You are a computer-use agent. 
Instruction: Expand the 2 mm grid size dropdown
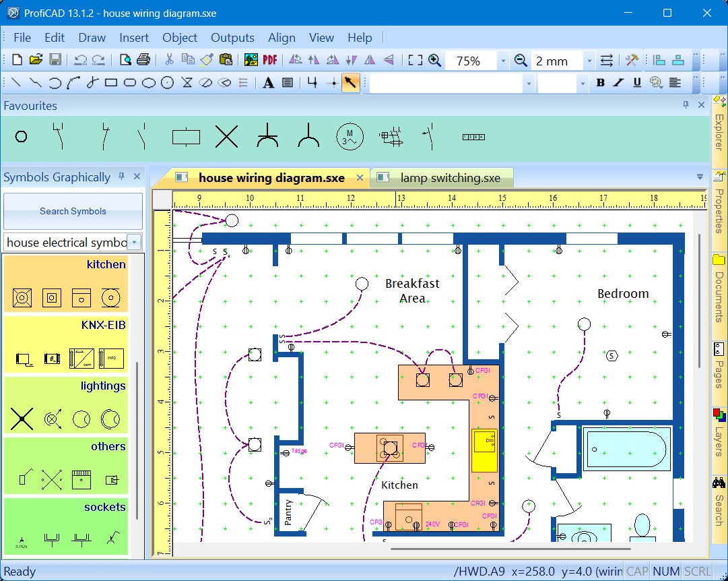point(589,61)
